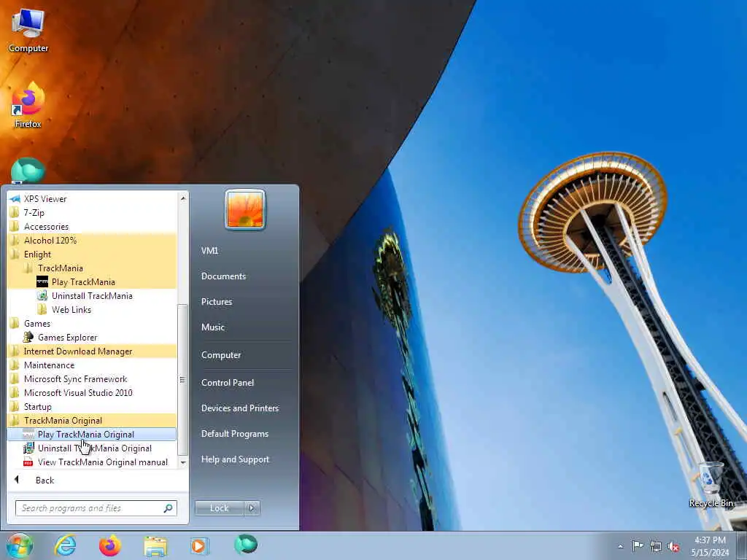This screenshot has width=747, height=560.
Task: Open the Computer desktop icon
Action: pos(28,31)
